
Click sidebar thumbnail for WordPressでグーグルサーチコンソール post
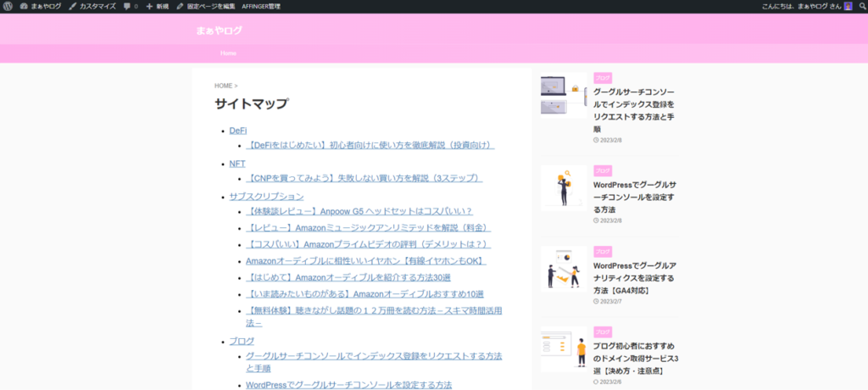[x=564, y=188]
